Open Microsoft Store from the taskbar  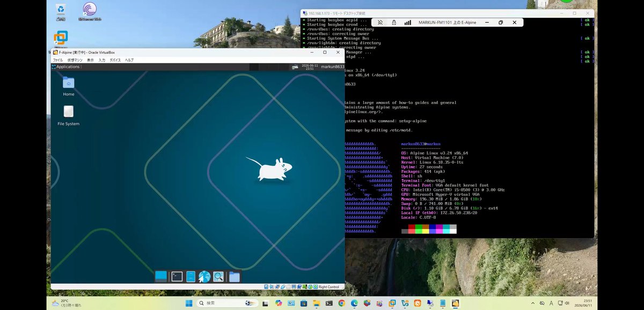point(304,303)
